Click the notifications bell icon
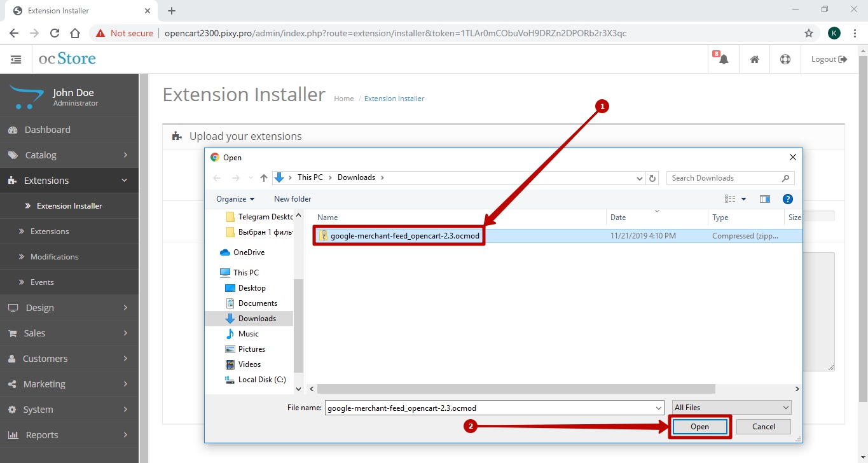This screenshot has width=868, height=463. 724,59
